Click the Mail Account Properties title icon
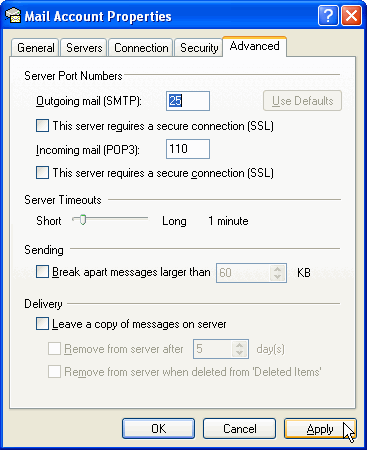The image size is (367, 450). (x=13, y=16)
